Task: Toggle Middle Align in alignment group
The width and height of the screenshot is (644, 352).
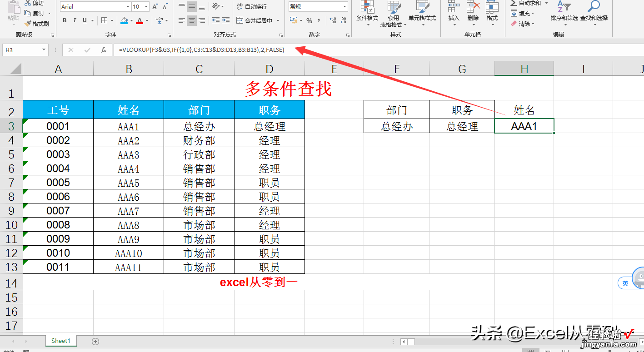Action: point(192,6)
